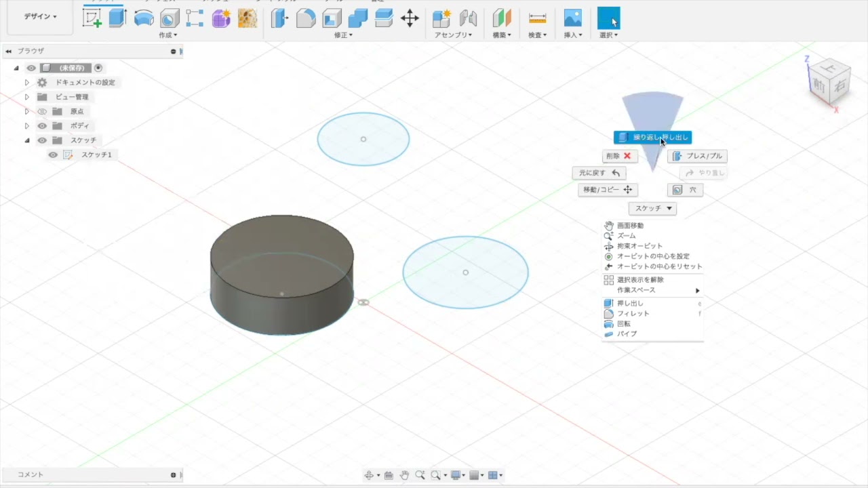Toggle visibility of the unsaved root component
The height and width of the screenshot is (488, 868).
31,68
